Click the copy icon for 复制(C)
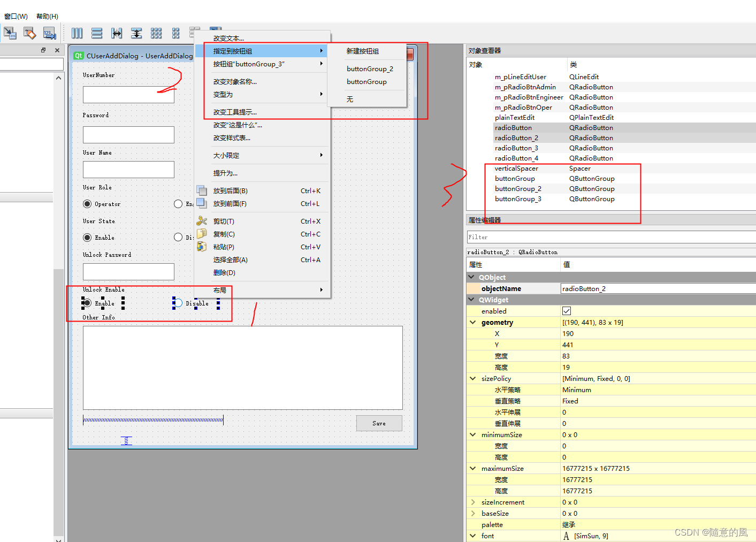Viewport: 756px width, 542px height. 202,234
